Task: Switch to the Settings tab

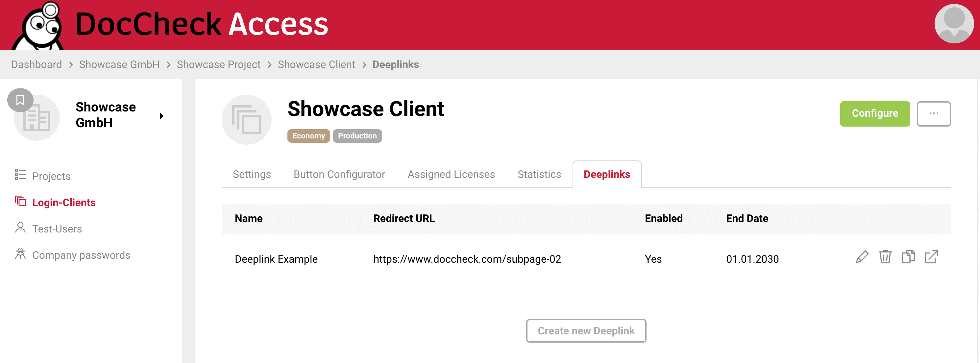Action: 252,174
